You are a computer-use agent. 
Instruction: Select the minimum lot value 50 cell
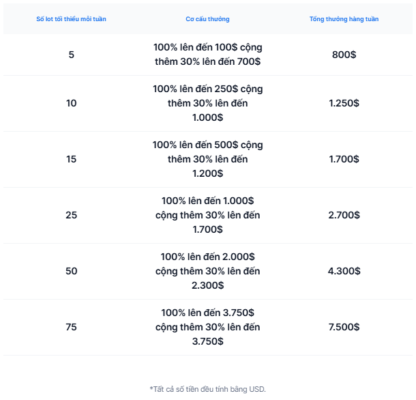71,271
